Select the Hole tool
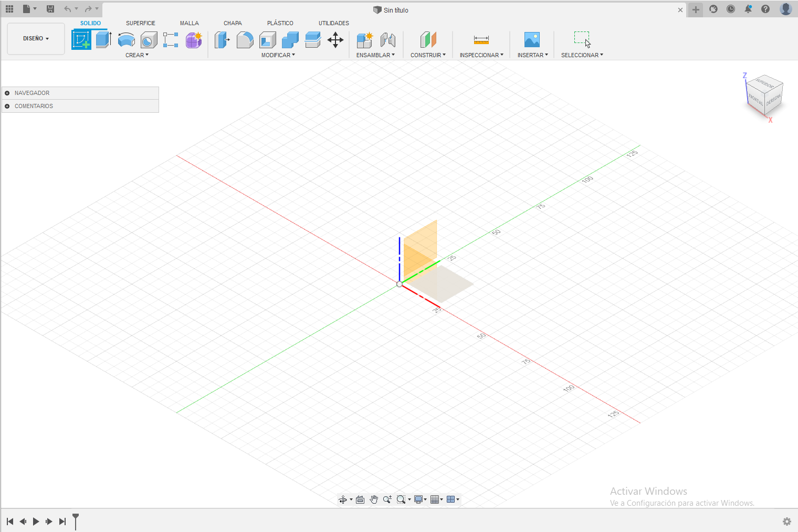Screen dimensions: 798x532 point(149,40)
